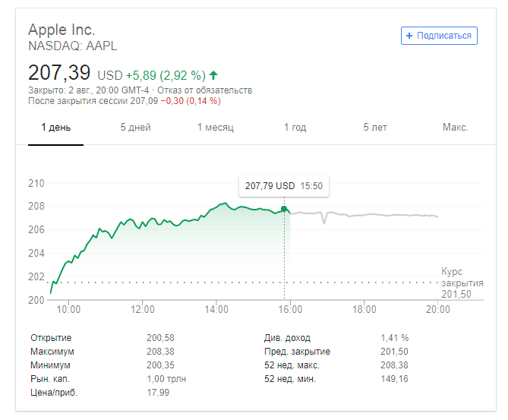Click the 207,39 current price value
This screenshot has height=420, width=508.
[59, 74]
